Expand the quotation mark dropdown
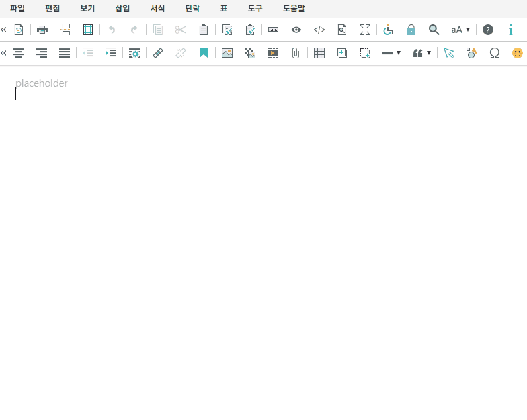 click(422, 53)
